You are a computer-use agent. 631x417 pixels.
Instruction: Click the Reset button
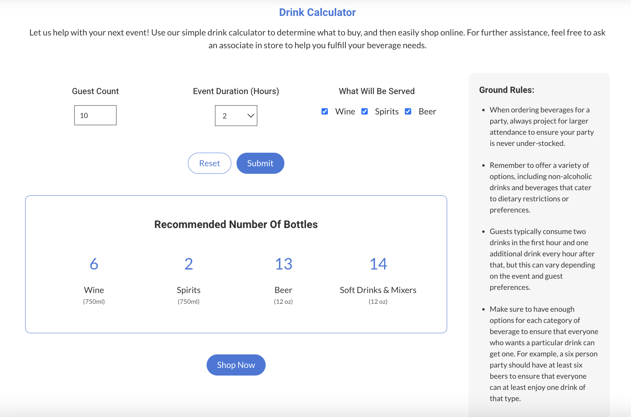click(210, 163)
